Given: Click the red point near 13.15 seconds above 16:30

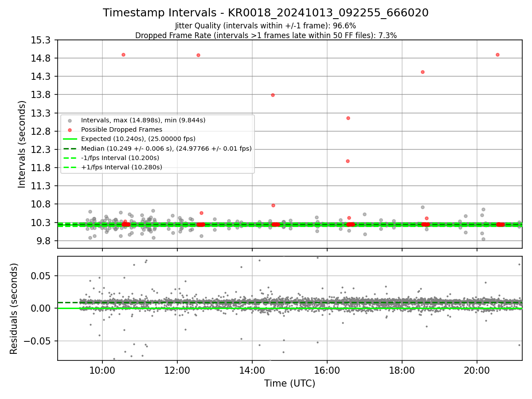Looking at the screenshot, I should click(x=348, y=118).
